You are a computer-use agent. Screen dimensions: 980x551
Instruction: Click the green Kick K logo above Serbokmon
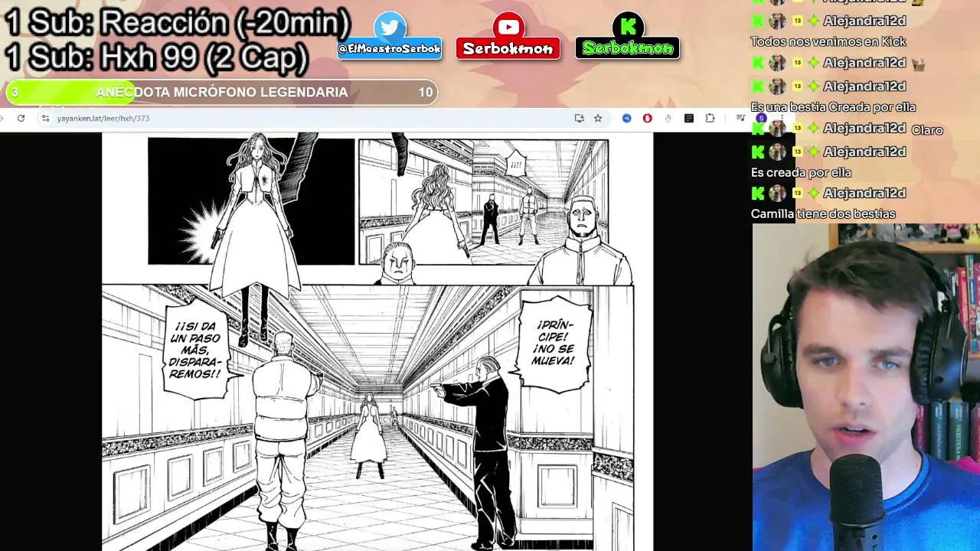(x=628, y=28)
